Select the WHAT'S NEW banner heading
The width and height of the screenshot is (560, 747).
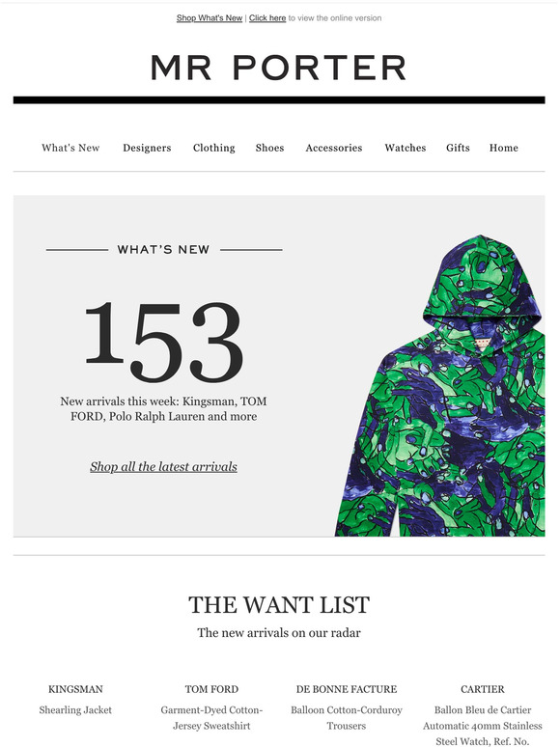point(163,250)
